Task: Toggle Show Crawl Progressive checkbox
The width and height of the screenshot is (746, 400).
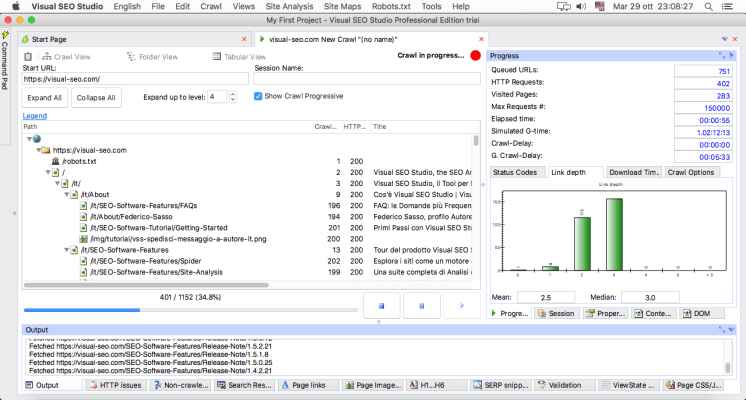Action: [258, 96]
